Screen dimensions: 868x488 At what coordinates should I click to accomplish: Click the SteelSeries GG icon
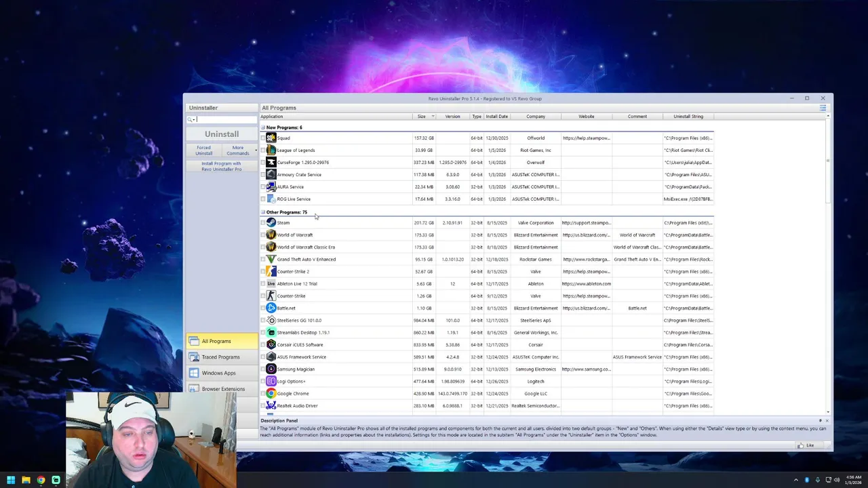[x=271, y=321]
